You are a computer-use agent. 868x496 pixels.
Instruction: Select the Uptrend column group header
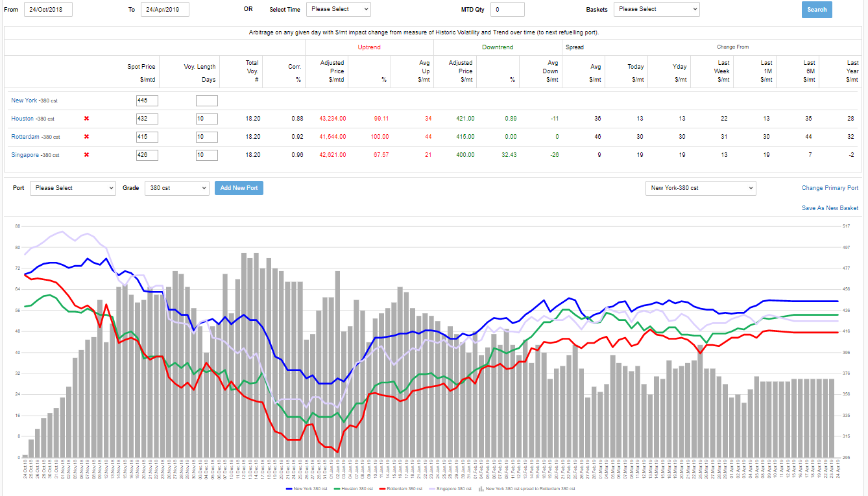tap(369, 47)
